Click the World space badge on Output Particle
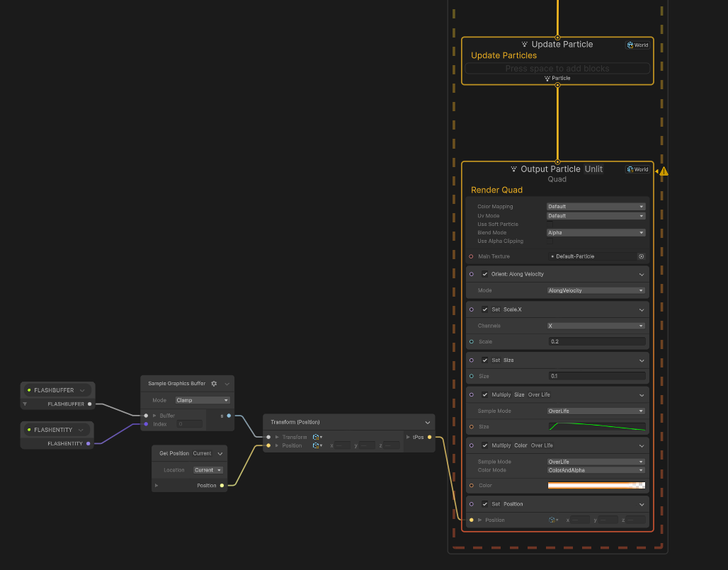728x570 pixels. pyautogui.click(x=636, y=169)
